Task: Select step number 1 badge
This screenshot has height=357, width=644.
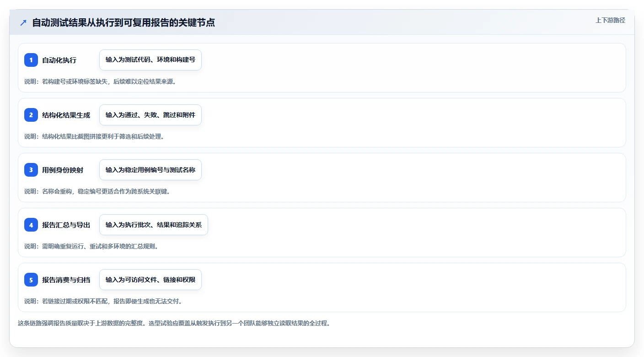Action: point(31,60)
